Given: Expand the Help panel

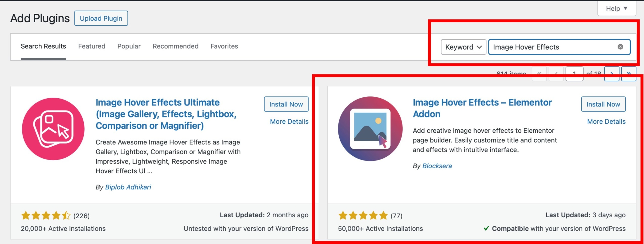Looking at the screenshot, I should 616,8.
